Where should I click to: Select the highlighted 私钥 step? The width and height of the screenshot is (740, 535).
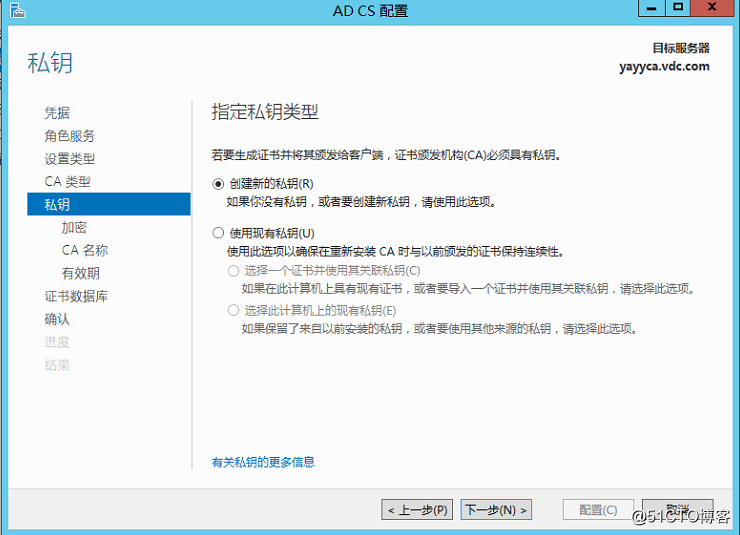tap(109, 204)
